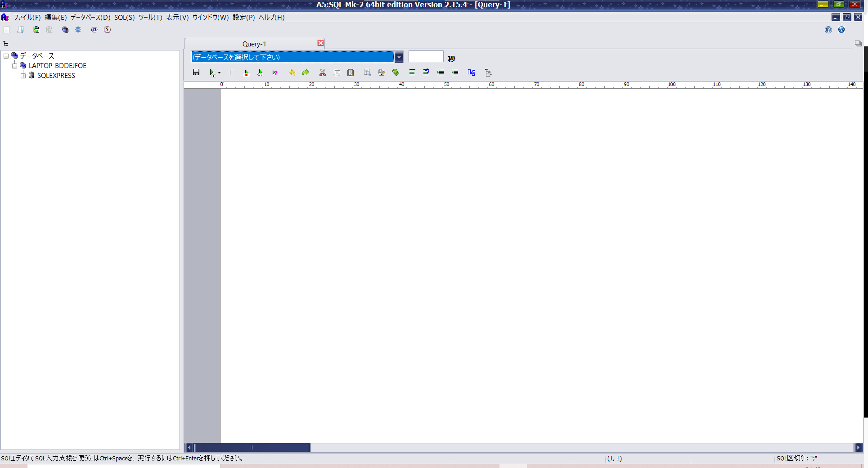Switch to the Query-1 tab
This screenshot has width=868, height=468.
tap(254, 44)
